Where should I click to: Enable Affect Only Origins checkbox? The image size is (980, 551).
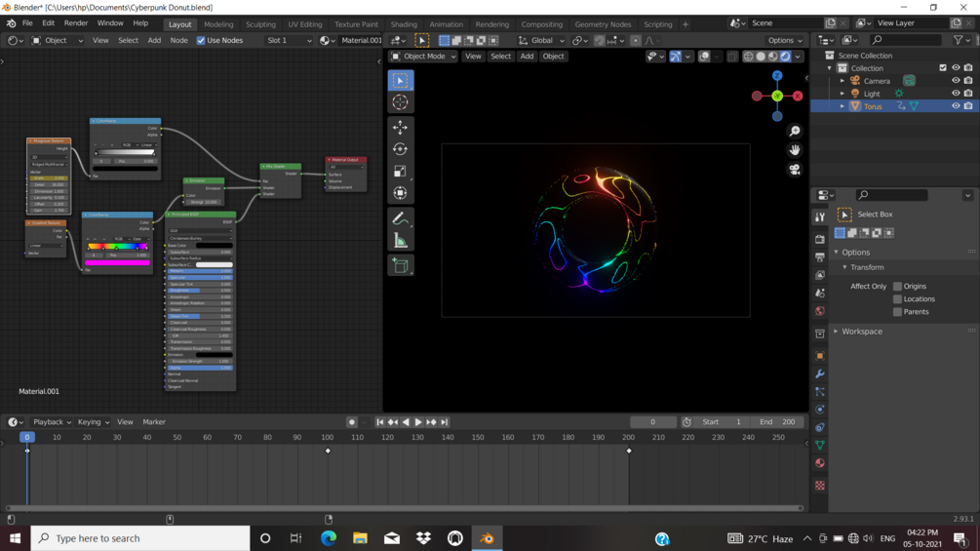[x=897, y=286]
